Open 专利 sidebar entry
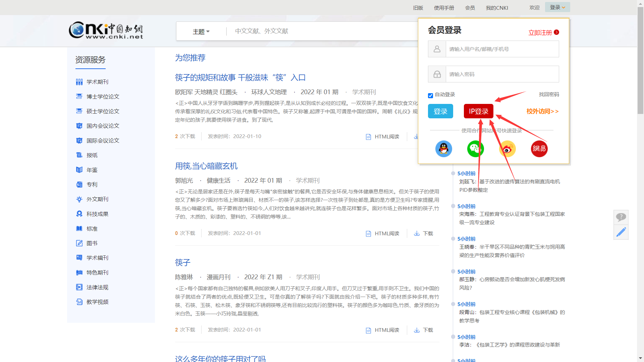Screen dimensions: 644x362 (92, 184)
